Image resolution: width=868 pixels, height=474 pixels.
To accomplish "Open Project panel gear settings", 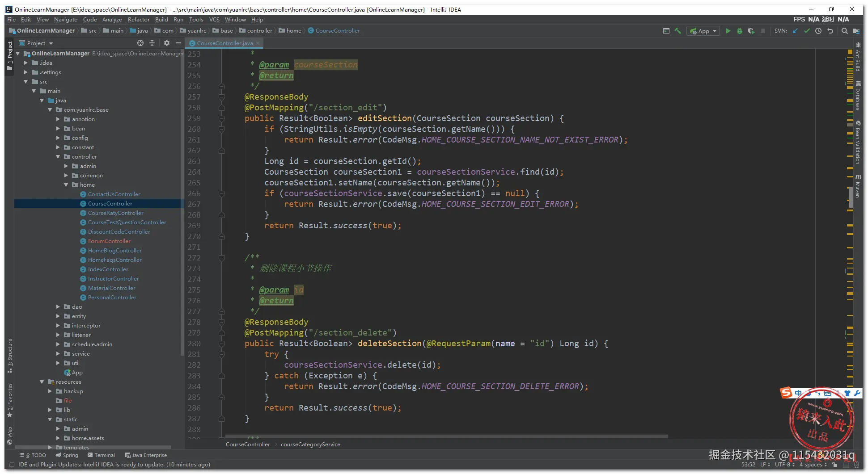I will coord(167,43).
